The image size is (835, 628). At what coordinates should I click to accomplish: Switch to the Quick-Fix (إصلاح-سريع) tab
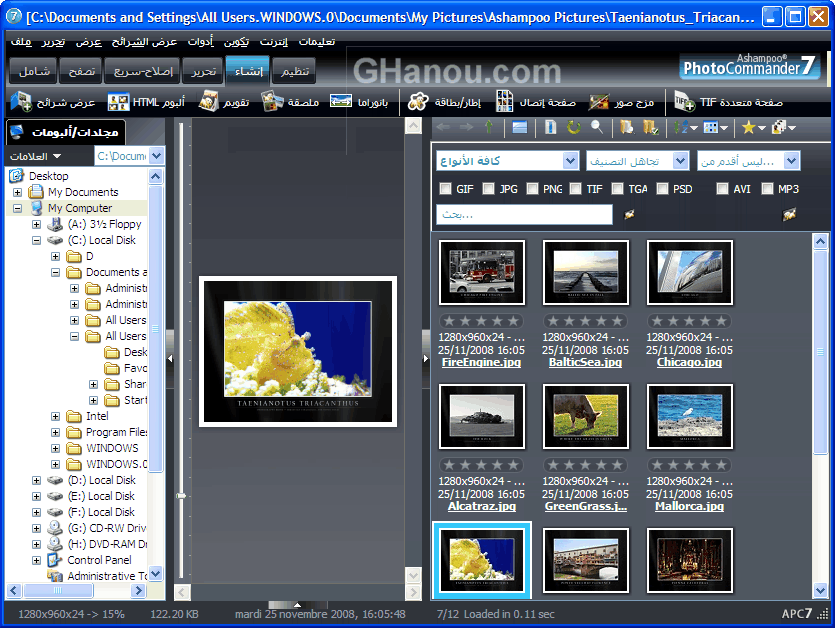coord(143,71)
